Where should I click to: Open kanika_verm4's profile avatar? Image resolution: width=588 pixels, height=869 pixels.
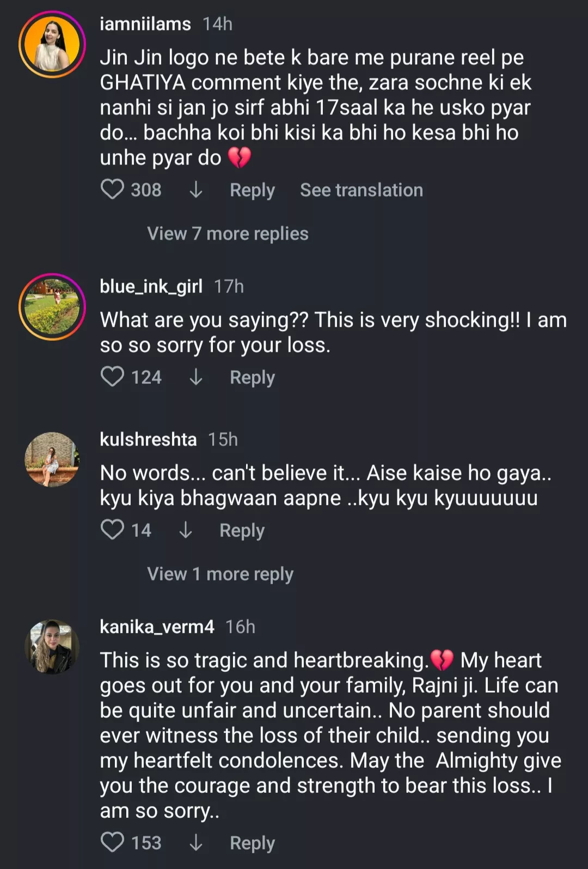click(52, 647)
